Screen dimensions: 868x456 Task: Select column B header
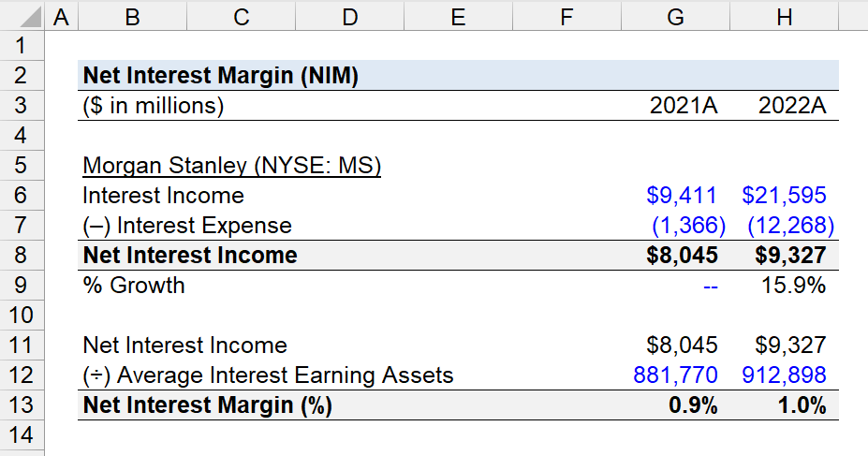132,16
